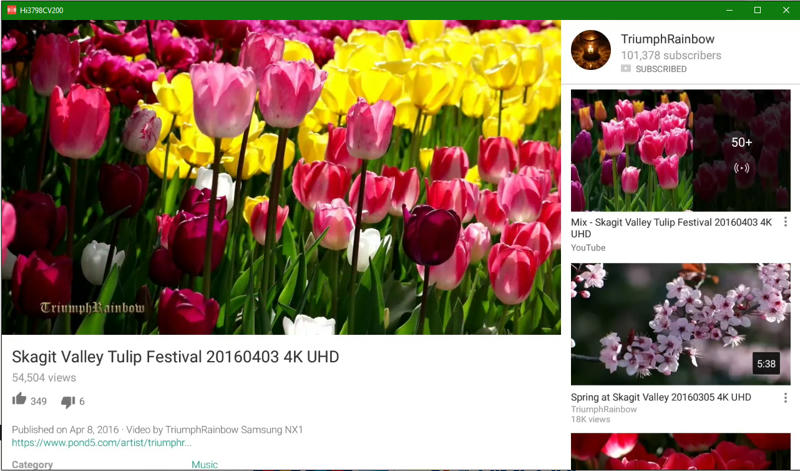The image size is (800, 471).
Task: Open options menu for Mix playlist
Action: point(785,222)
